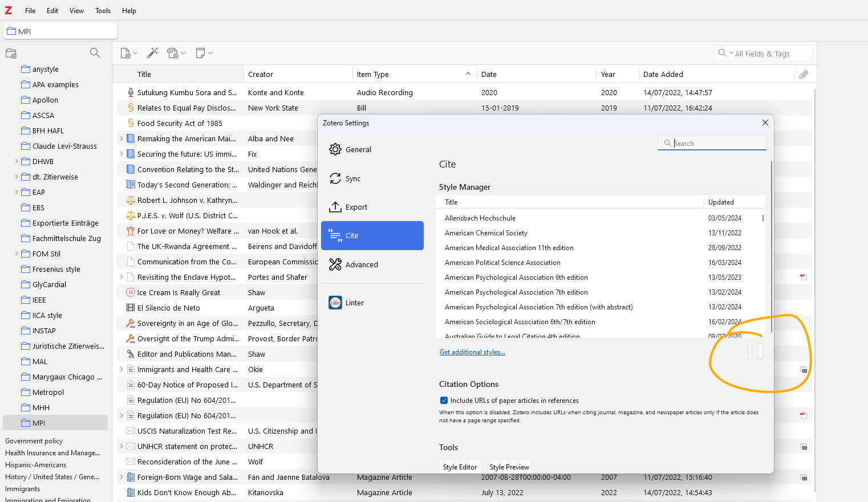This screenshot has height=502, width=868.
Task: Select the Food Security Act of 1985 item
Action: tap(218, 123)
